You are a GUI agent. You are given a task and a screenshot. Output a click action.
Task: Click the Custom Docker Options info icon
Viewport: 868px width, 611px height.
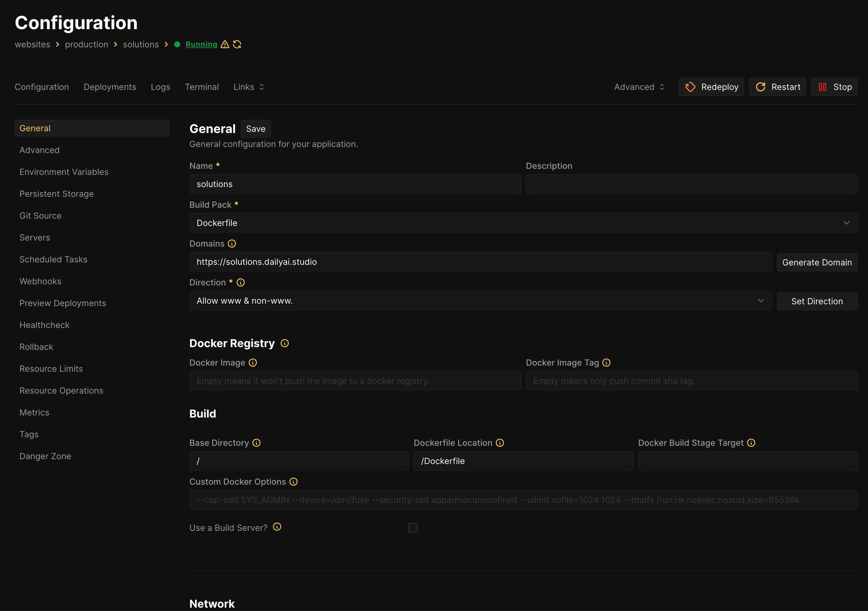(x=293, y=482)
